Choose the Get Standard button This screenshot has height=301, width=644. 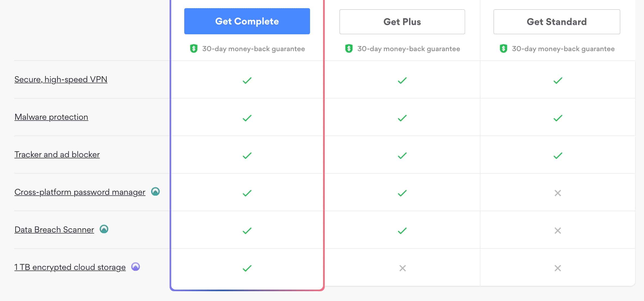[x=557, y=22]
